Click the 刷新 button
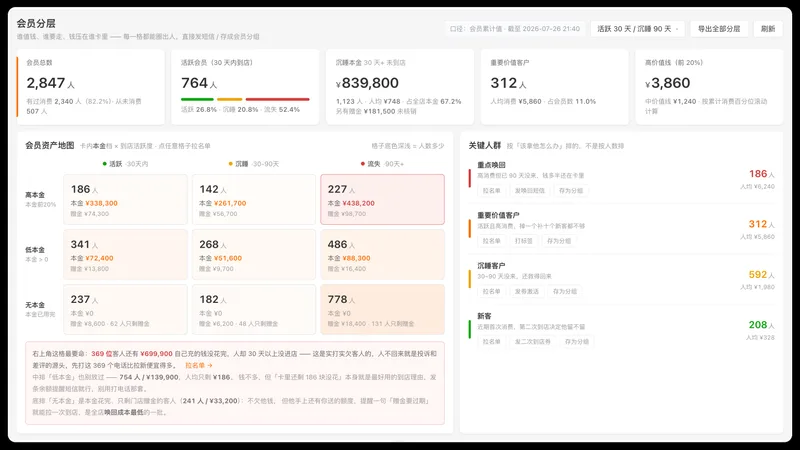Screen dimensions: 800x450 [x=768, y=29]
